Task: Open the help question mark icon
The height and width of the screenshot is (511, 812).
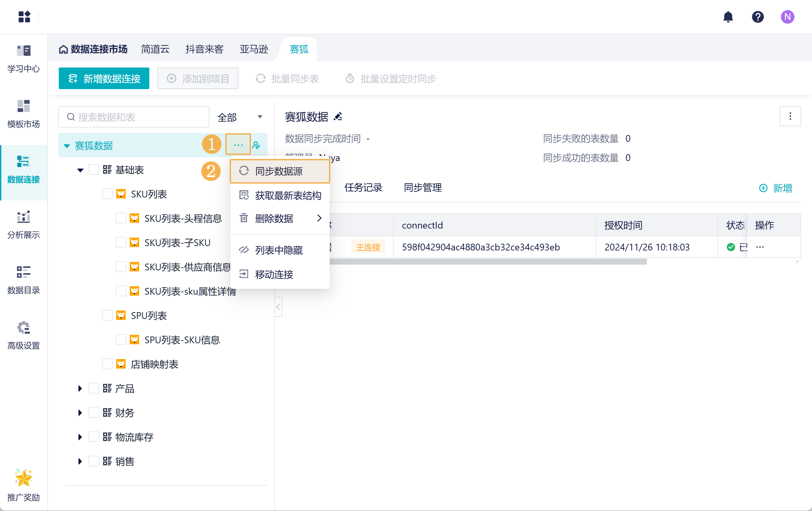Action: (758, 17)
